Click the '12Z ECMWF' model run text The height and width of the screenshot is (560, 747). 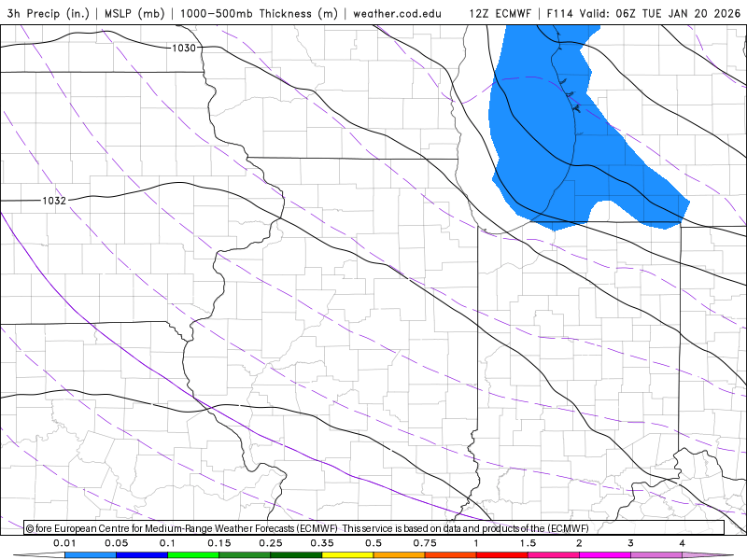(500, 13)
